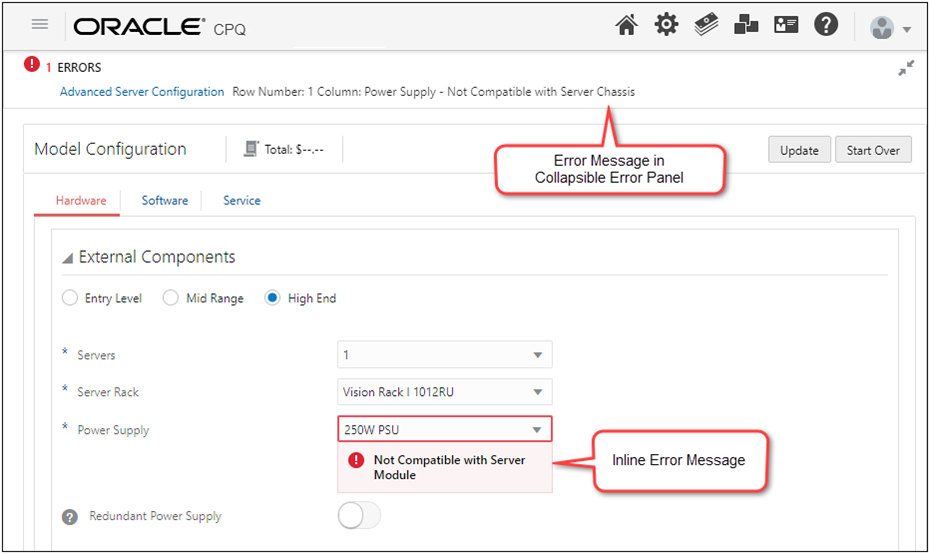The image size is (930, 554).
Task: Select the Entry Level radio button
Action: [x=70, y=298]
